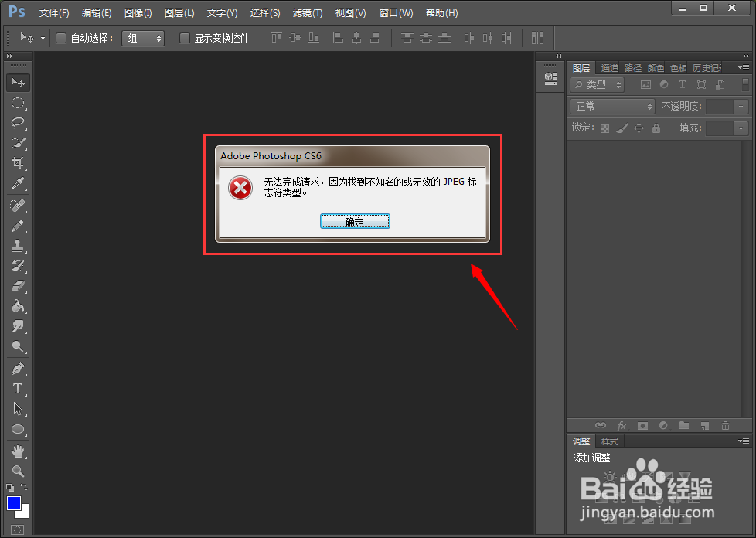Open the 3D panel icon in dock
Screen dimensions: 756x538
[550, 78]
